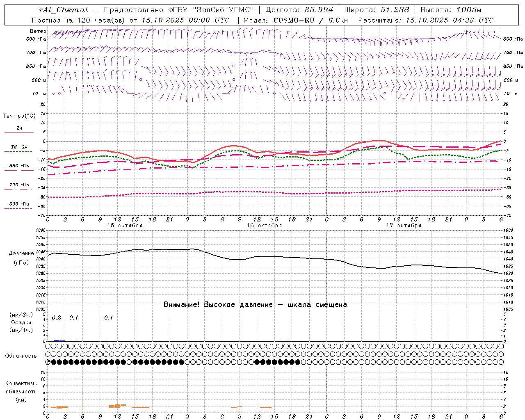Select the longitude value 85.994
The height and width of the screenshot is (420, 525).
(320, 10)
